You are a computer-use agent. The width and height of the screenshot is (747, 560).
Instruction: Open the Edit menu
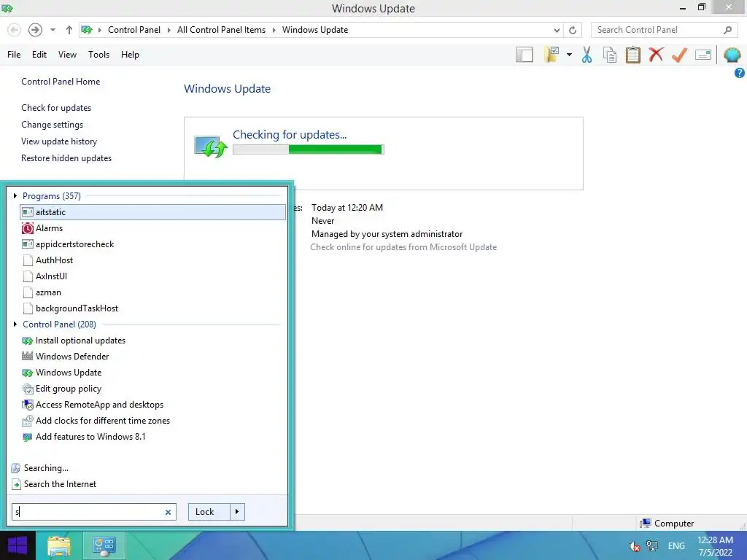[x=39, y=55]
